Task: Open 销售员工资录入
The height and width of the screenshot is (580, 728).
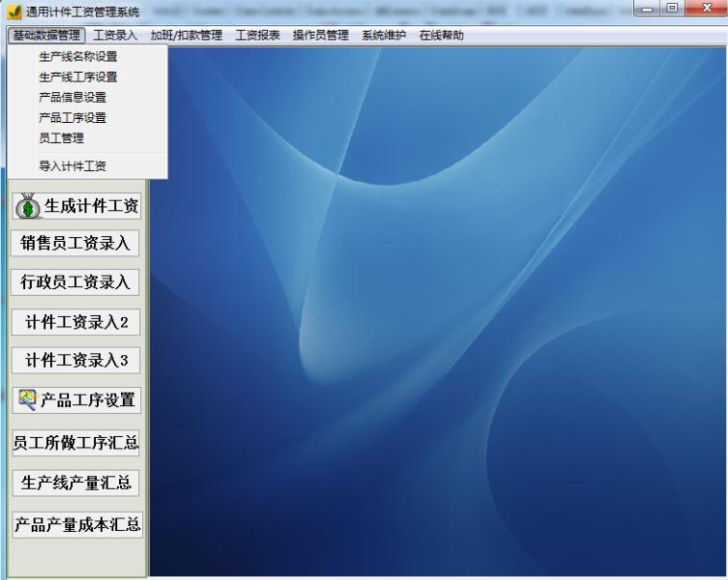Action: (x=75, y=243)
